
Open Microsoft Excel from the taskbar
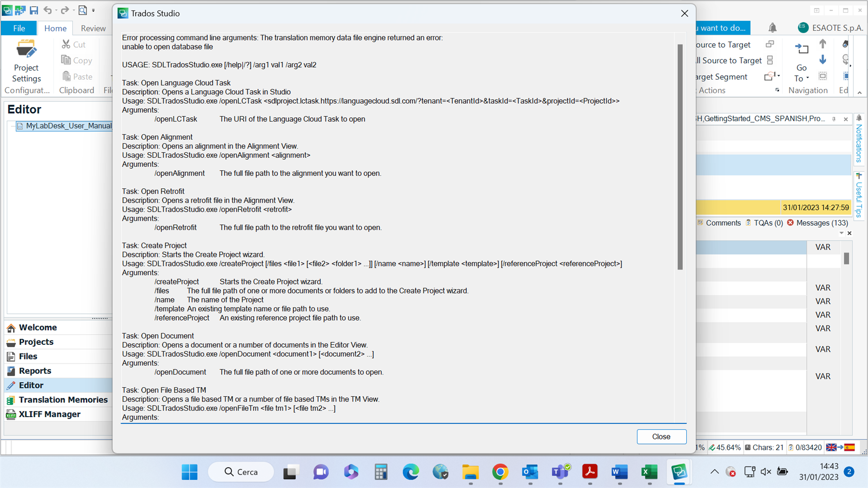pyautogui.click(x=649, y=472)
